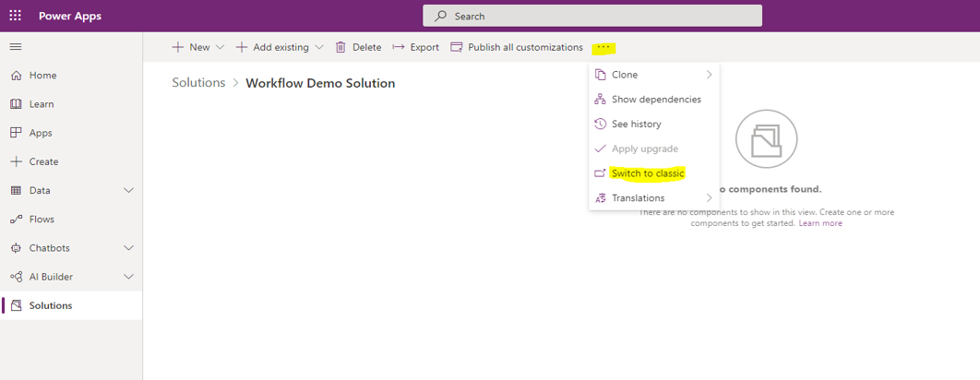Viewport: 980px width, 380px height.
Task: Click the AI Builder icon
Action: [x=17, y=277]
